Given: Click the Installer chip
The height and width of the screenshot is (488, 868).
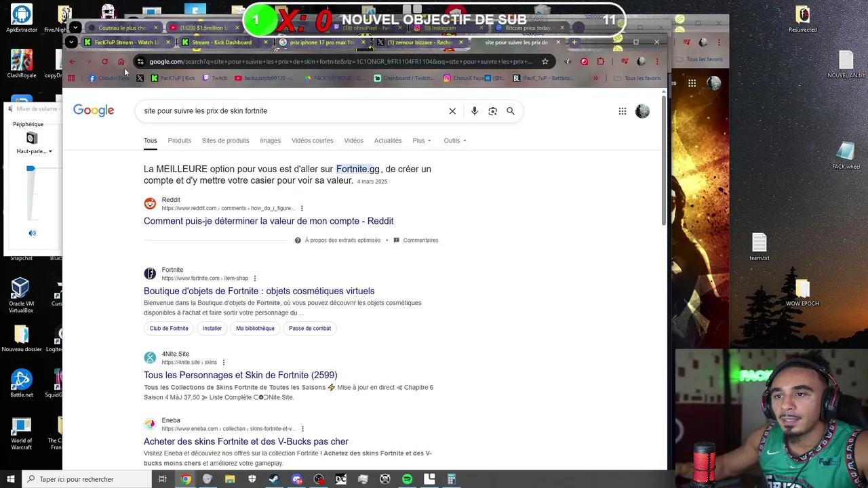Looking at the screenshot, I should [212, 329].
